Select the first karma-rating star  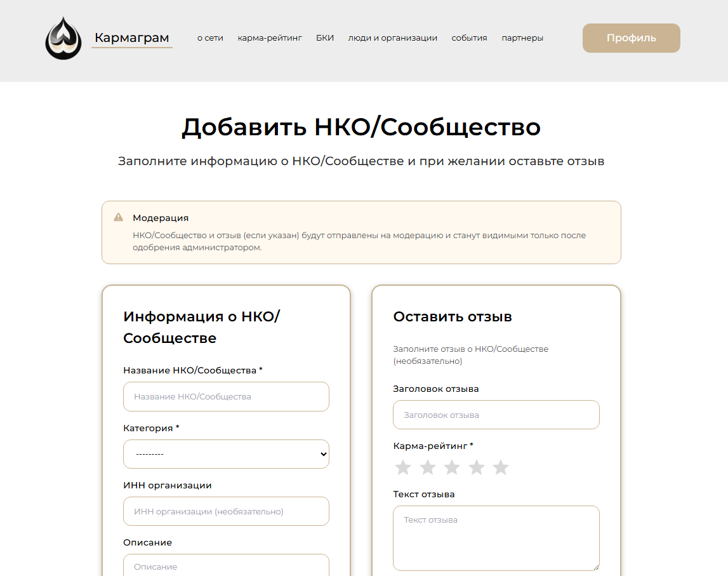403,467
